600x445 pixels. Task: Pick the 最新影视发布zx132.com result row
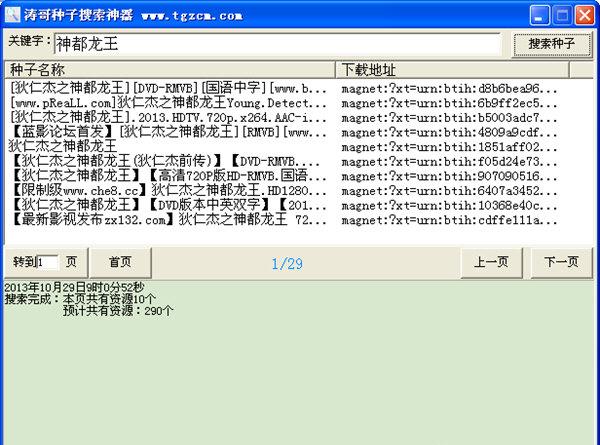tap(168, 219)
